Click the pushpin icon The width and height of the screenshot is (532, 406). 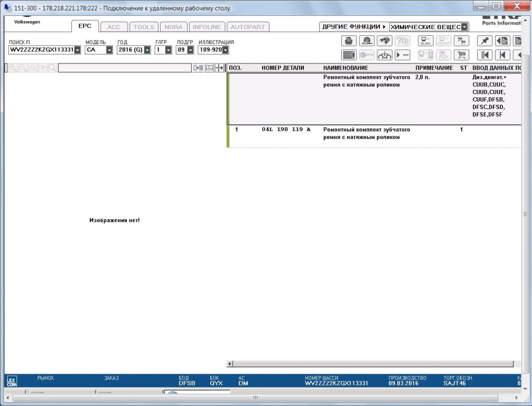(x=484, y=41)
